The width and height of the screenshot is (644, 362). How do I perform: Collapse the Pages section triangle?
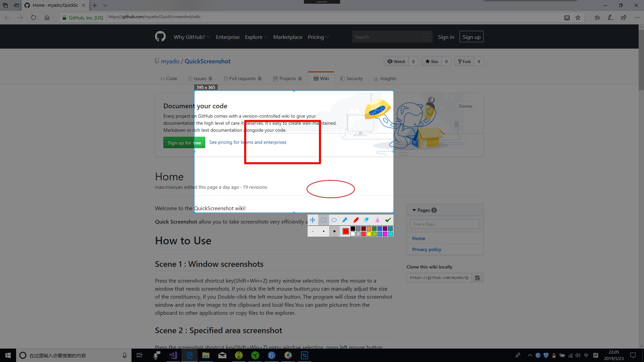click(414, 210)
